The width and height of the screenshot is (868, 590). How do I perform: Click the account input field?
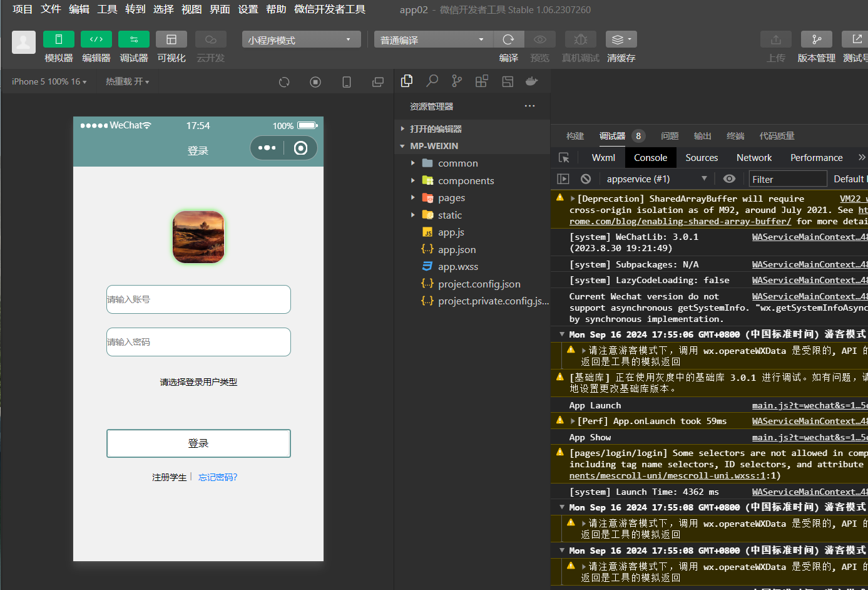tap(198, 299)
